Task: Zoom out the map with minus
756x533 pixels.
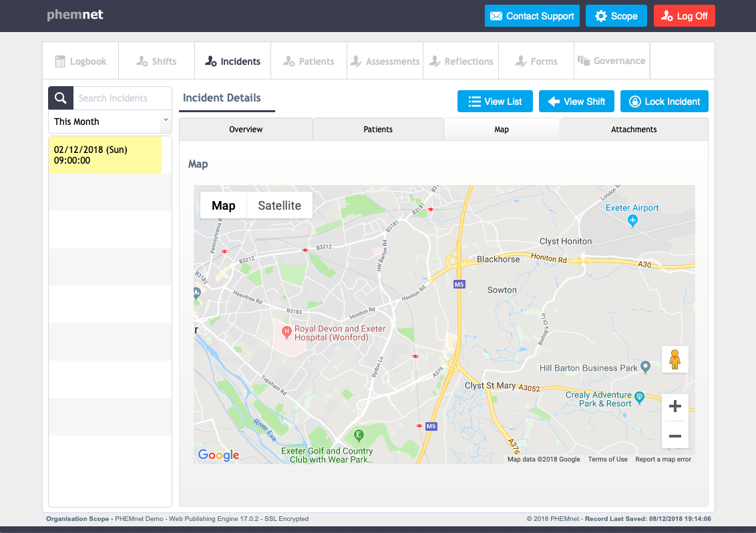Action: pyautogui.click(x=675, y=436)
